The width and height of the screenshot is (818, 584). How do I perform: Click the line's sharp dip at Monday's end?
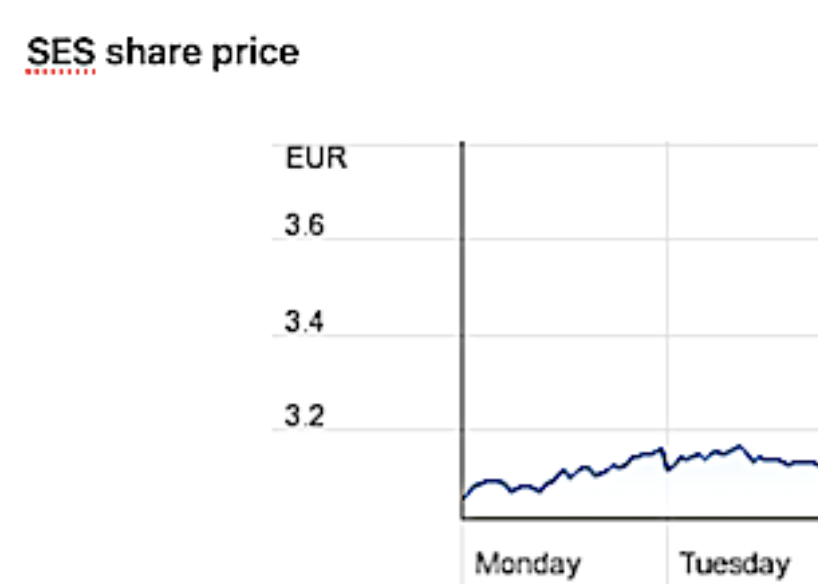point(667,468)
